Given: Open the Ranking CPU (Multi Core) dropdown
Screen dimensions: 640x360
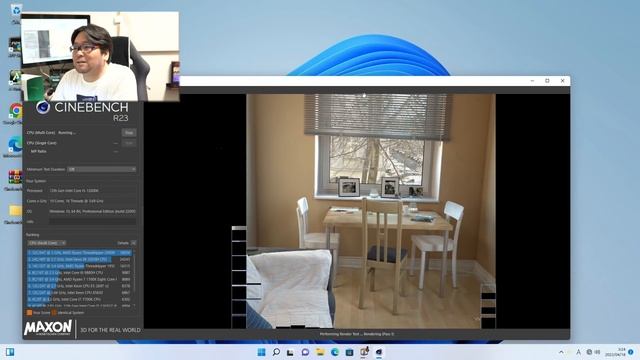Looking at the screenshot, I should (x=47, y=243).
